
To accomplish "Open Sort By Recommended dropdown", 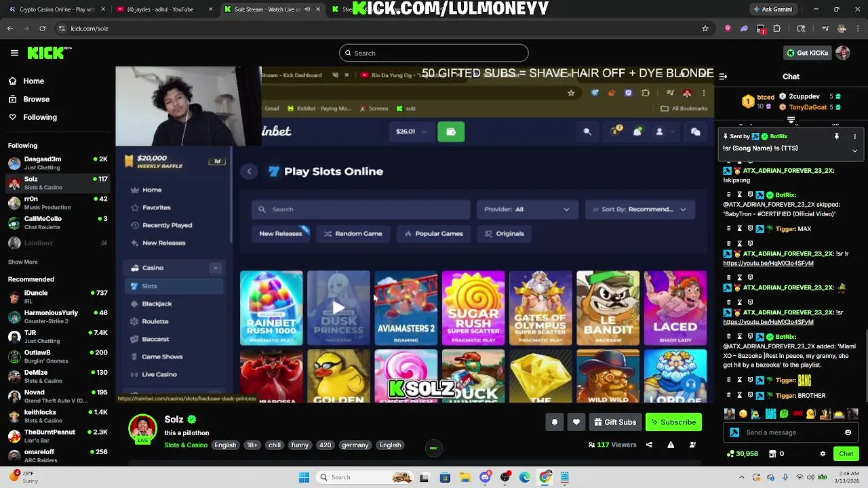I will [x=639, y=209].
